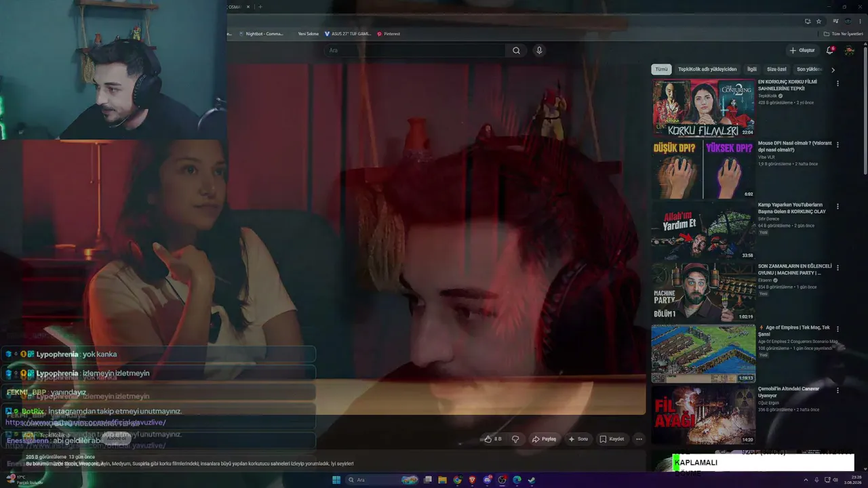Open File Explorer from the taskbar
This screenshot has width=868, height=488.
click(x=442, y=480)
